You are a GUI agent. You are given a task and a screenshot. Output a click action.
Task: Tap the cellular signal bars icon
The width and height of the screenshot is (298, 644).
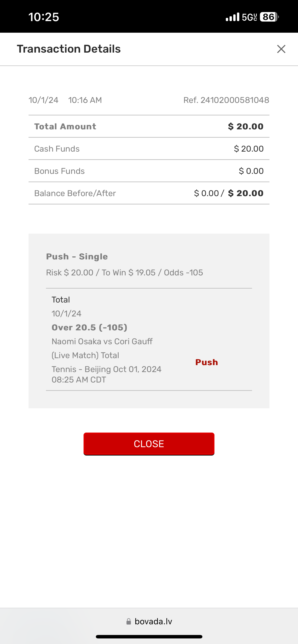click(x=233, y=17)
